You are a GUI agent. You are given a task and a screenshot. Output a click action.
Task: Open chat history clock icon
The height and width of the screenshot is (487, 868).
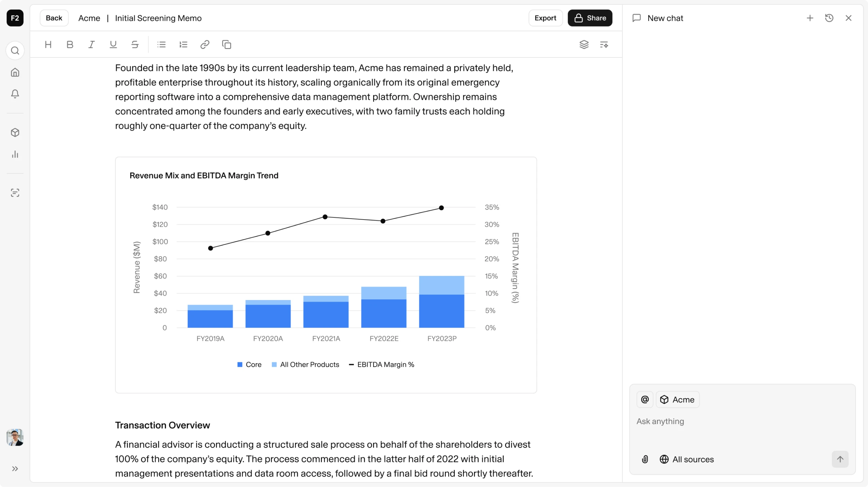(x=829, y=18)
